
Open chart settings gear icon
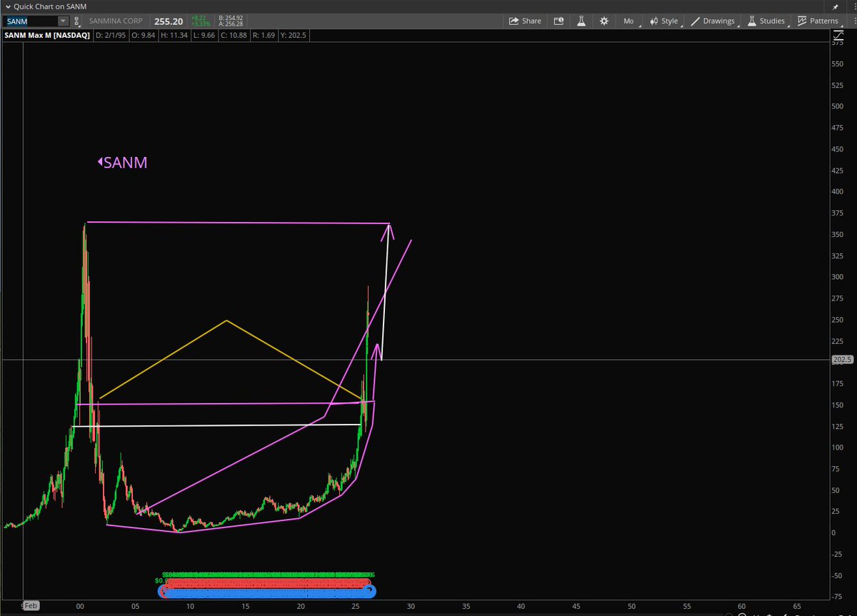(604, 21)
